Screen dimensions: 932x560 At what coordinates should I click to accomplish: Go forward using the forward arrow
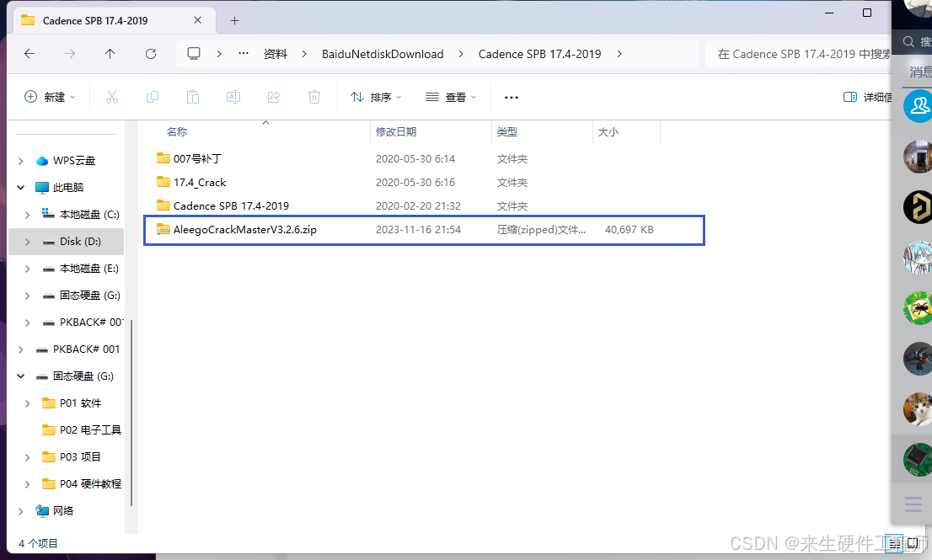pos(70,54)
